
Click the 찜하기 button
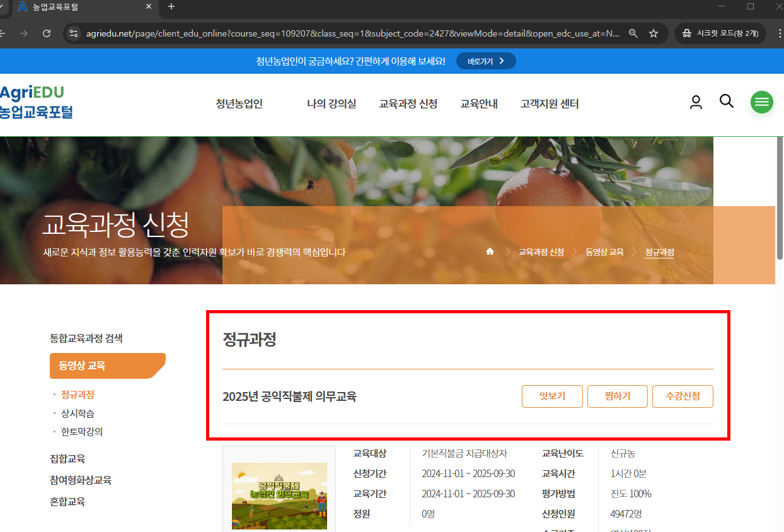[617, 396]
